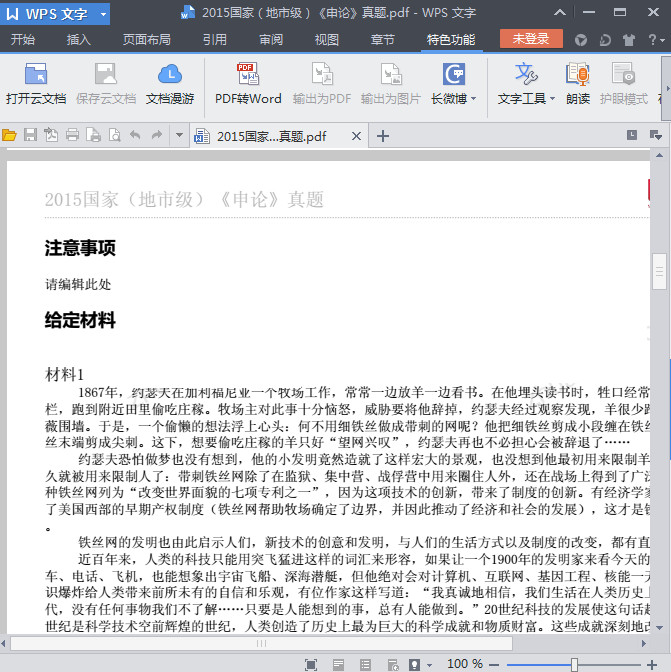671x672 pixels.
Task: Add a new document tab with plus
Action: 383,136
